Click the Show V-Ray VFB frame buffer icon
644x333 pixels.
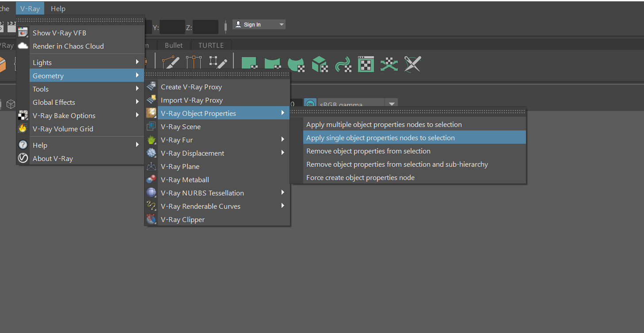[23, 32]
